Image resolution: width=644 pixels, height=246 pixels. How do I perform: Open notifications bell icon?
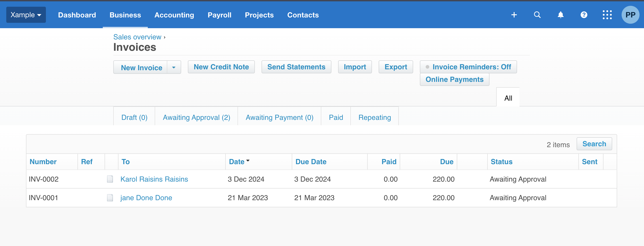click(560, 15)
